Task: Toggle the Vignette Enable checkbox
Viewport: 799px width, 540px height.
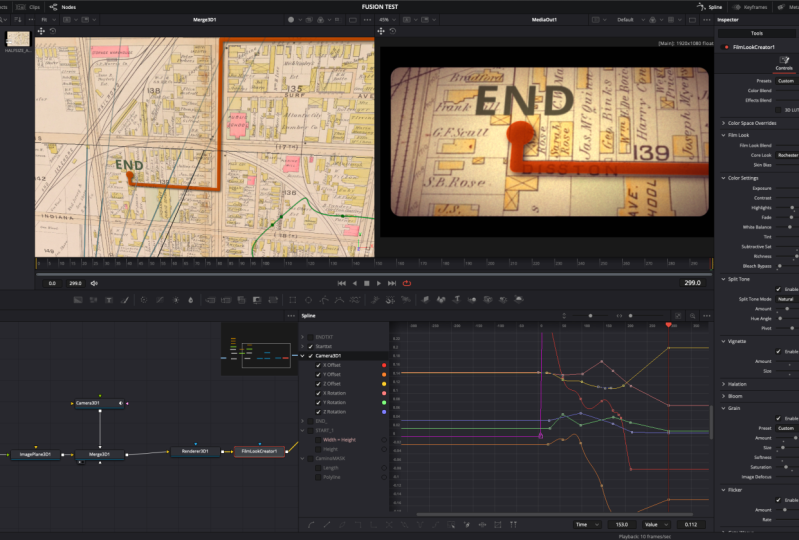Action: (778, 352)
